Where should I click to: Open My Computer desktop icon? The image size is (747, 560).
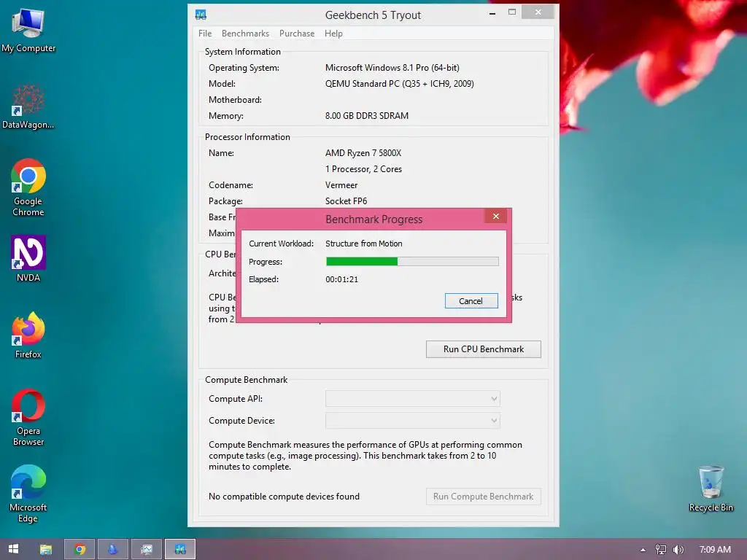pyautogui.click(x=28, y=31)
